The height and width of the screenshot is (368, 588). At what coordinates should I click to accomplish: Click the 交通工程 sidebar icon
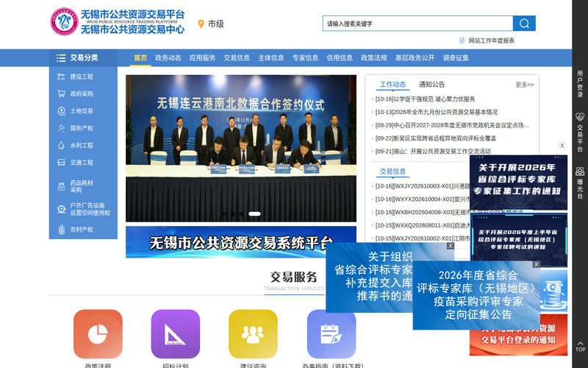[x=61, y=163]
